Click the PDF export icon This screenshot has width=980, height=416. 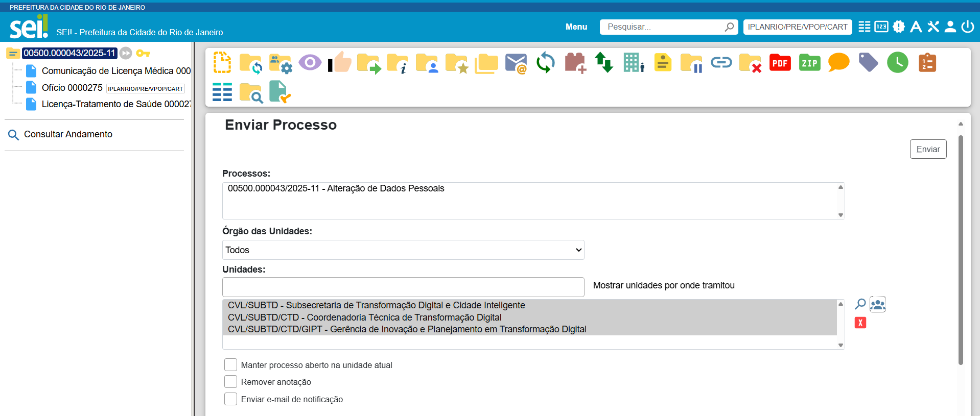click(780, 63)
